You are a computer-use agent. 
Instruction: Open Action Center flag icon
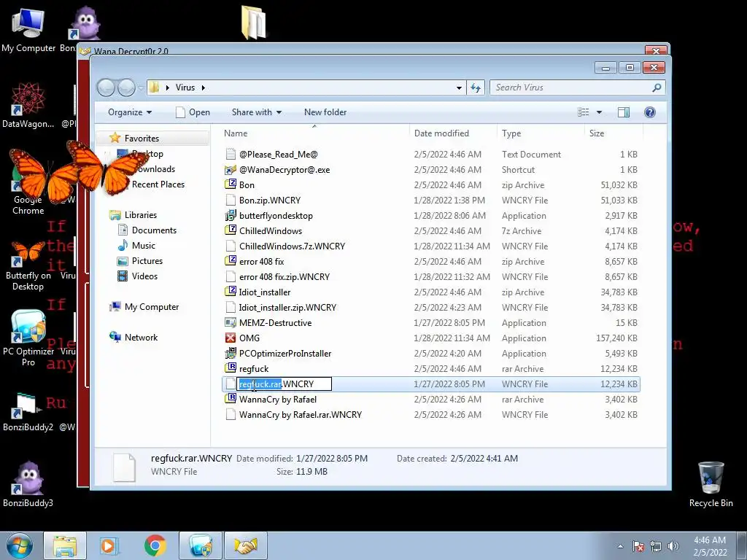coord(638,546)
